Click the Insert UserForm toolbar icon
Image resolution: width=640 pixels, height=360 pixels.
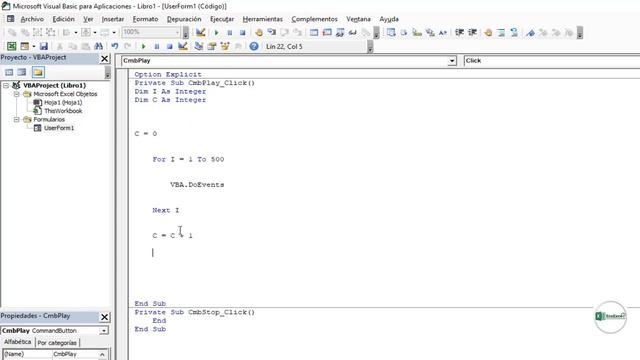[x=25, y=47]
